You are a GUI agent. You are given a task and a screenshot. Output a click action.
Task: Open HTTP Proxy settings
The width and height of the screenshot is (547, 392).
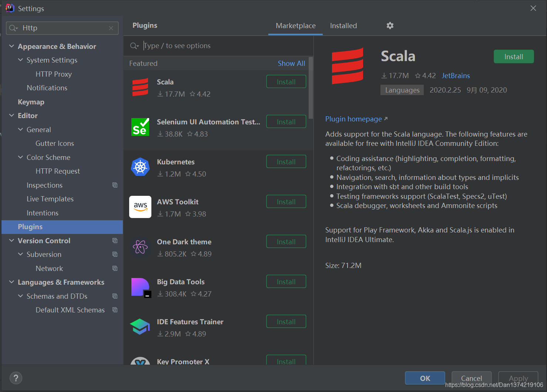[x=54, y=74]
